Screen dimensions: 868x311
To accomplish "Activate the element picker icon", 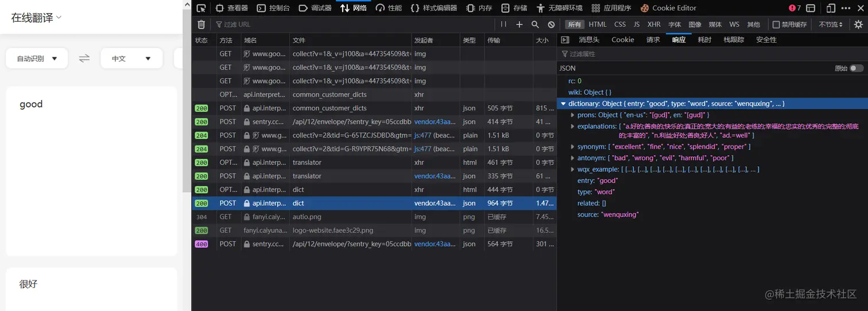I will (201, 8).
